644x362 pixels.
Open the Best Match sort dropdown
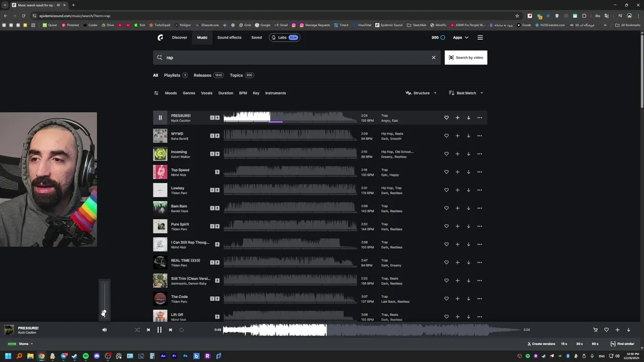click(x=466, y=93)
